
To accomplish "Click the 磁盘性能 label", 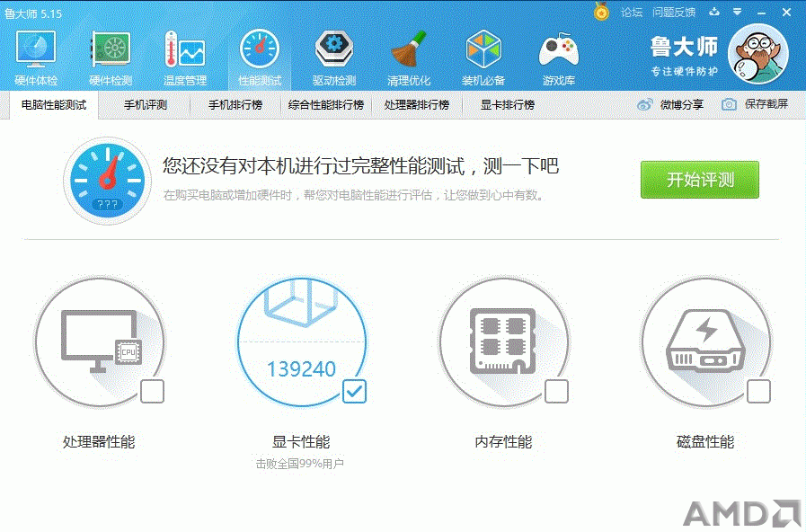I will click(705, 441).
